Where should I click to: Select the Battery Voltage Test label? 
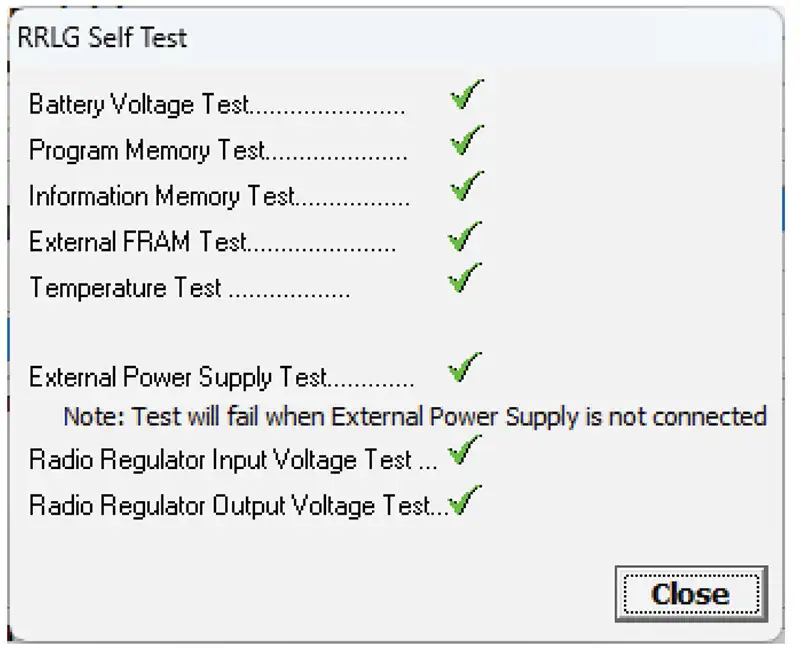[x=138, y=105]
